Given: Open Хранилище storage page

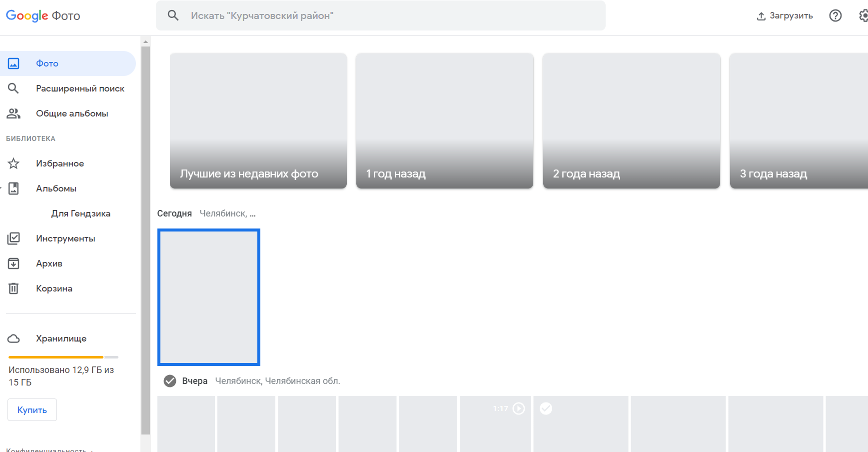Looking at the screenshot, I should pos(68,338).
